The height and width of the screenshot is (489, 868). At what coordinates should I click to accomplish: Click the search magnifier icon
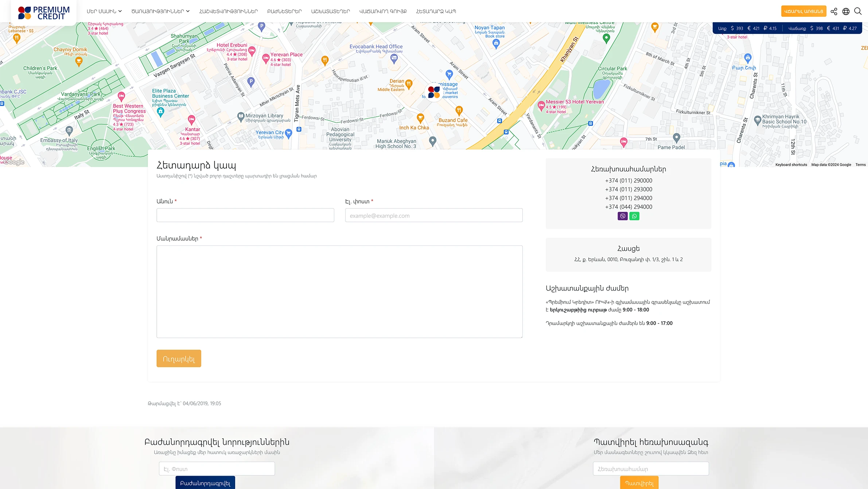[858, 11]
